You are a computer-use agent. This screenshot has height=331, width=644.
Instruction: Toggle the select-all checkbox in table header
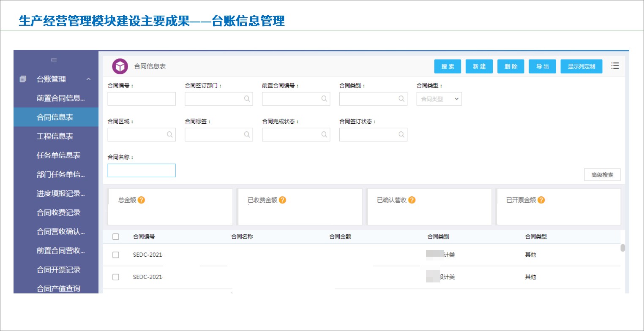point(116,237)
